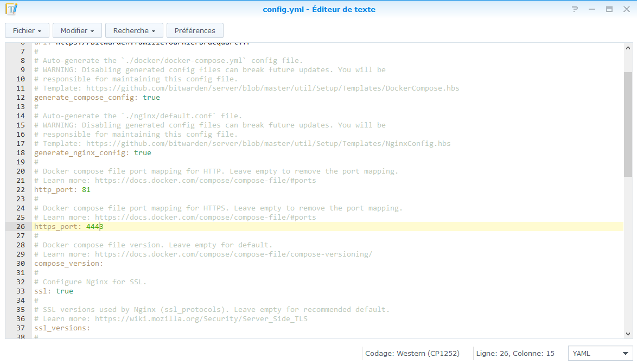637x364 pixels.
Task: Click the SSL versions used by Nginx comment
Action: click(x=212, y=310)
